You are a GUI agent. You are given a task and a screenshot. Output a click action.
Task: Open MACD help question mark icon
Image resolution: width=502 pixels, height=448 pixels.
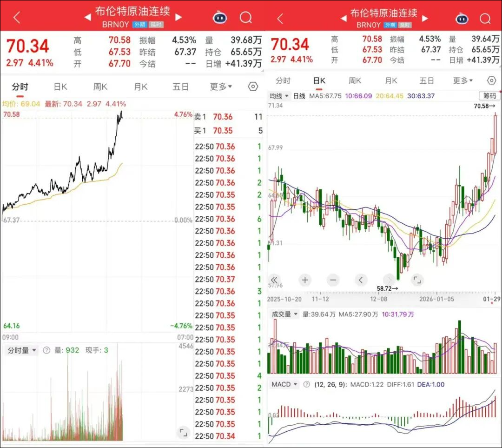[x=306, y=384]
